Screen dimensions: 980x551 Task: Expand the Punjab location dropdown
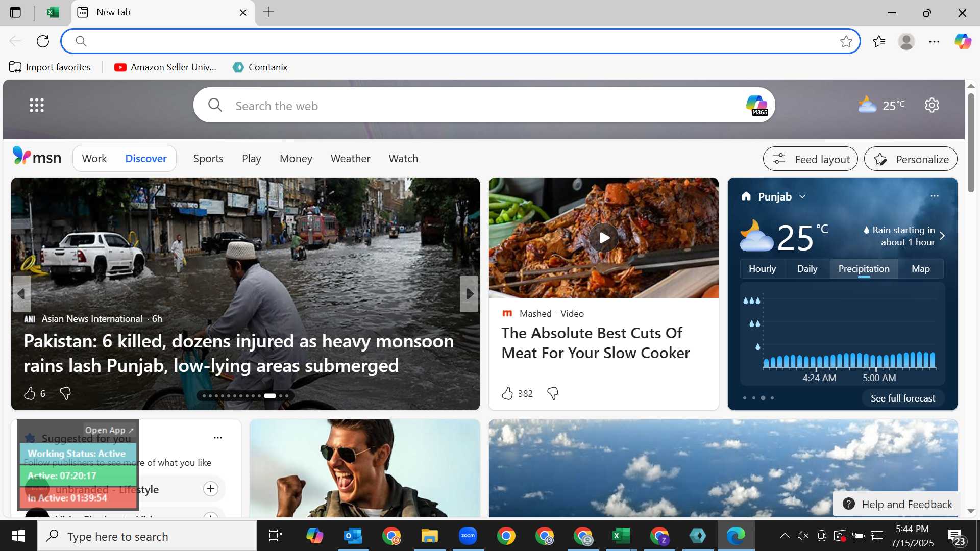click(x=802, y=196)
